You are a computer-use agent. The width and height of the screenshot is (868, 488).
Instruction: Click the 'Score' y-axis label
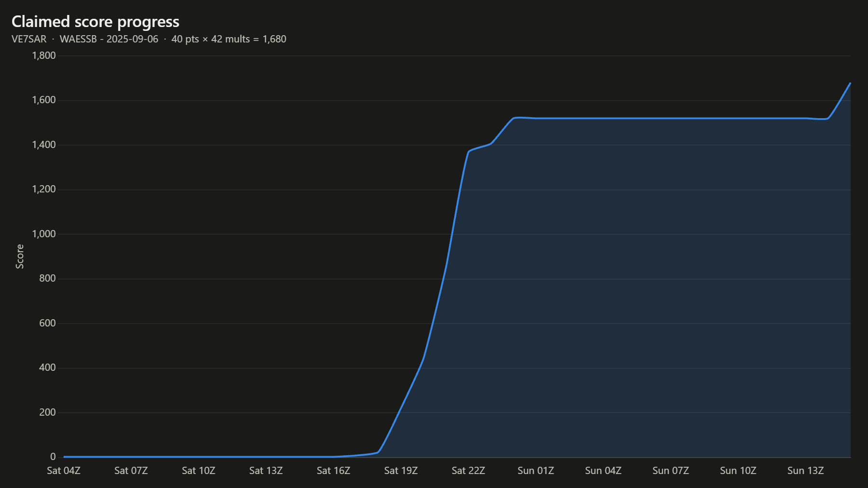click(20, 256)
